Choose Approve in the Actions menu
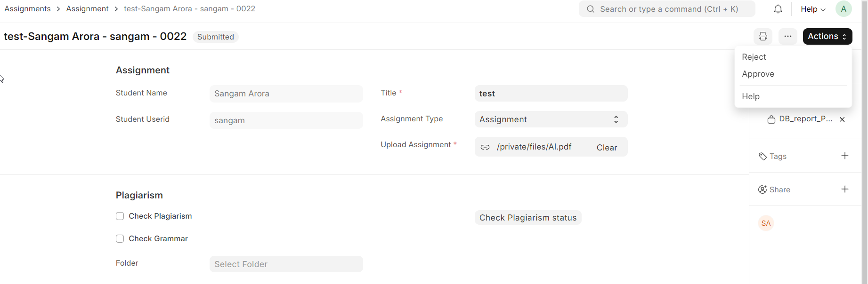The height and width of the screenshot is (284, 868). click(x=758, y=74)
